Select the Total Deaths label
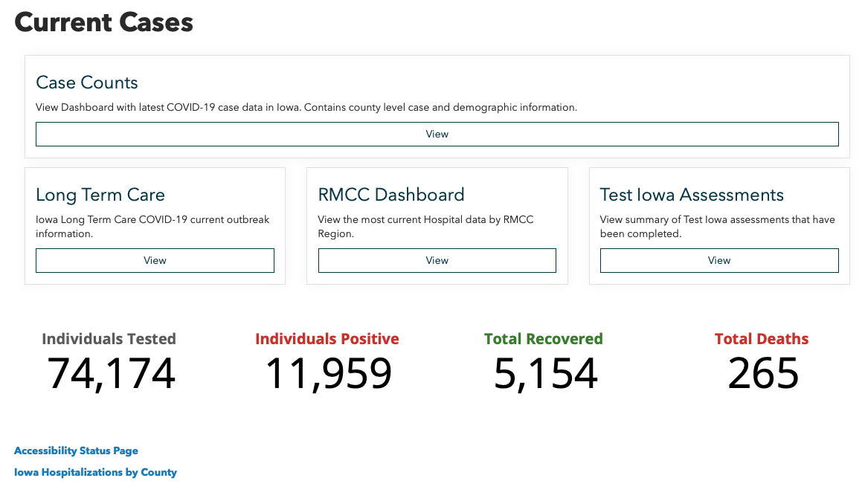The width and height of the screenshot is (865, 504). (762, 338)
